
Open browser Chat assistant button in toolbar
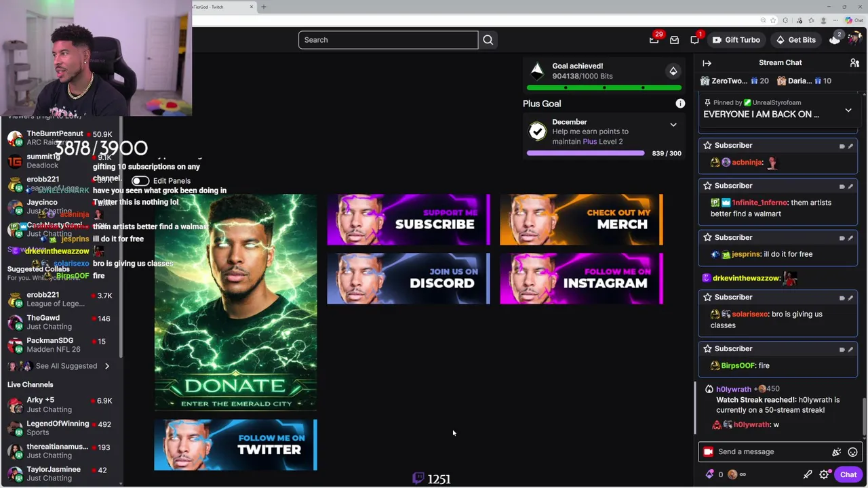(x=855, y=20)
